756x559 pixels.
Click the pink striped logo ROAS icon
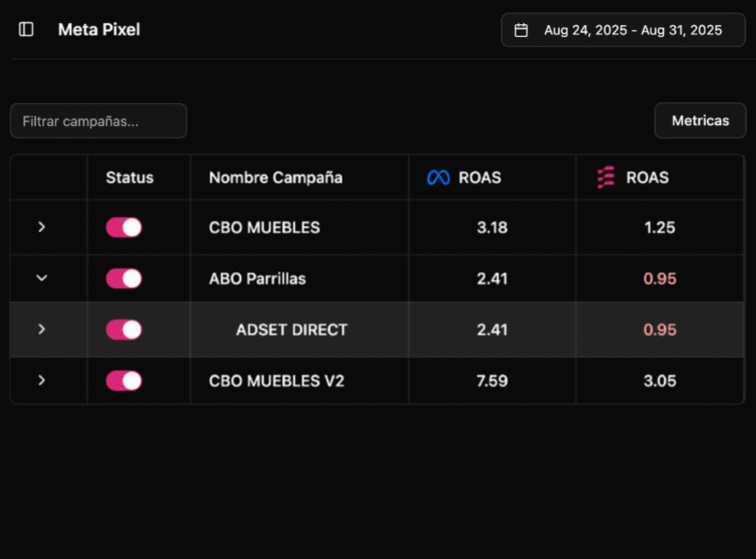point(605,178)
